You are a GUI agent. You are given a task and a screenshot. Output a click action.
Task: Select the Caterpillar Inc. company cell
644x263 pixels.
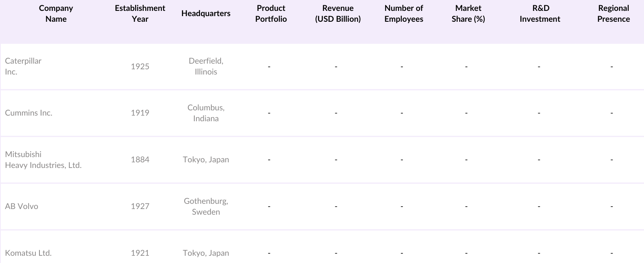pos(23,66)
